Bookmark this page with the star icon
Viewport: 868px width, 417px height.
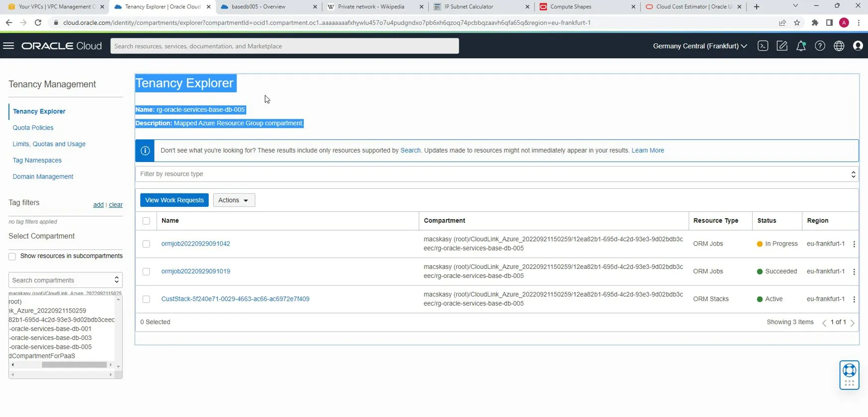(797, 22)
